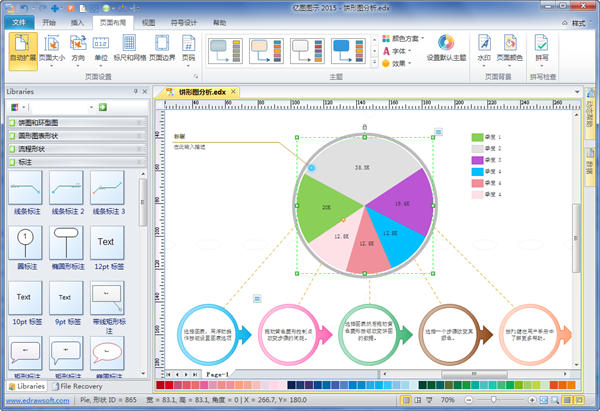Screen dimensions: 600x411
Task: Click the 自动扩展 auto-expand page button
Action: 22,49
